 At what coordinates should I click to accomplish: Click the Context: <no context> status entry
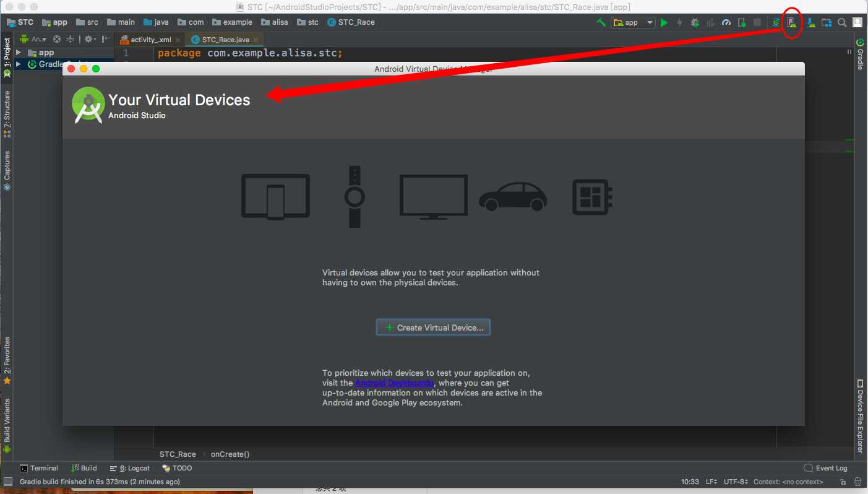[788, 482]
